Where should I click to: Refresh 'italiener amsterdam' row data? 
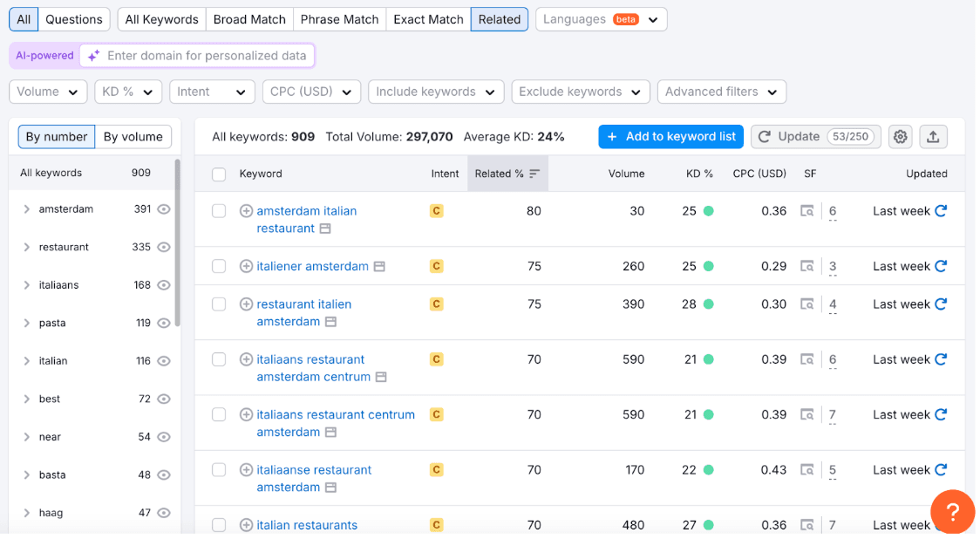[941, 266]
